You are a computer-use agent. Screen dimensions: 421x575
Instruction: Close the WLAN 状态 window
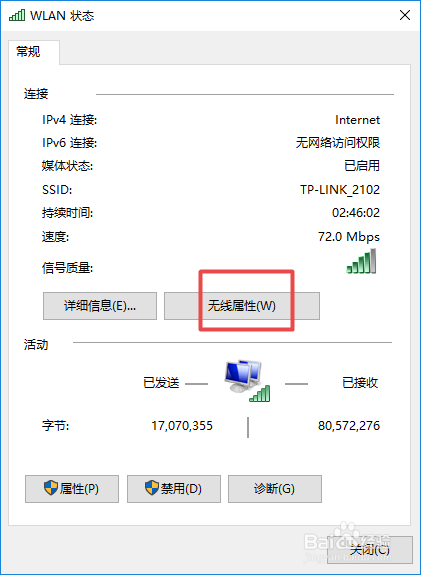click(405, 15)
